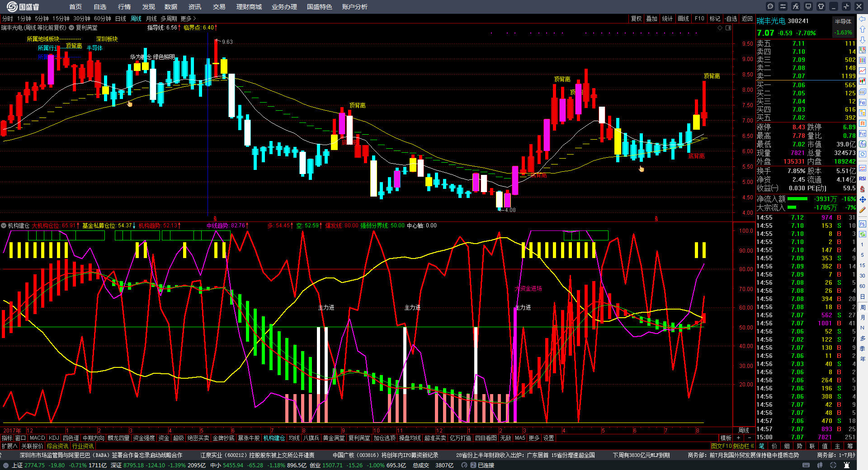The height and width of the screenshot is (470, 868).
Task: Click the keyboard icon in status bar
Action: [806, 465]
